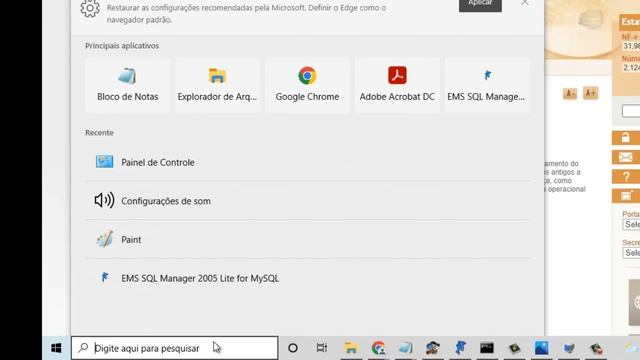Open EMS SQL Manager 2005 Lite for MySQL

[x=307, y=278]
